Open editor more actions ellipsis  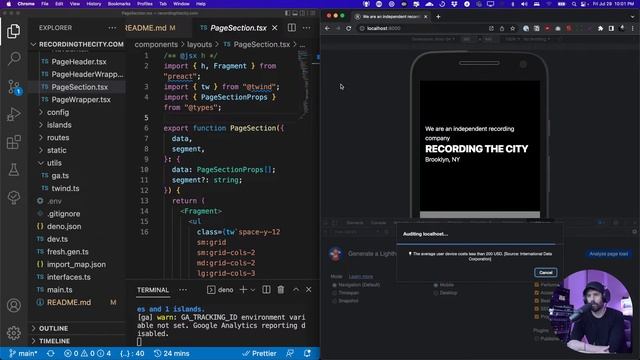tap(307, 28)
